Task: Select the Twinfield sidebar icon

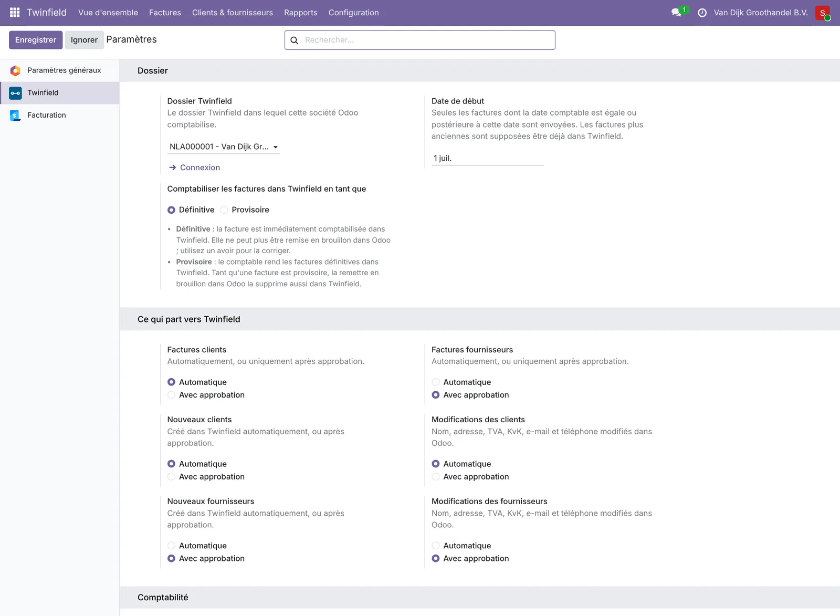Action: click(16, 93)
